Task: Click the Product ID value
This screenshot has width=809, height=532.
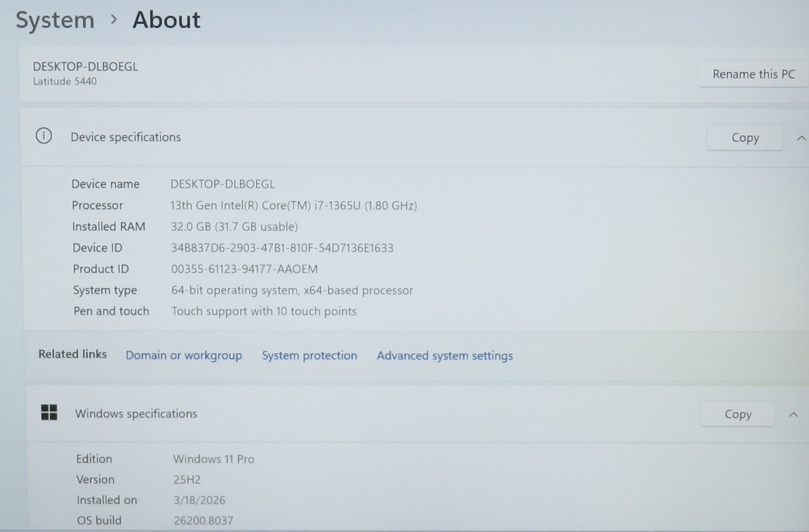Action: point(244,269)
